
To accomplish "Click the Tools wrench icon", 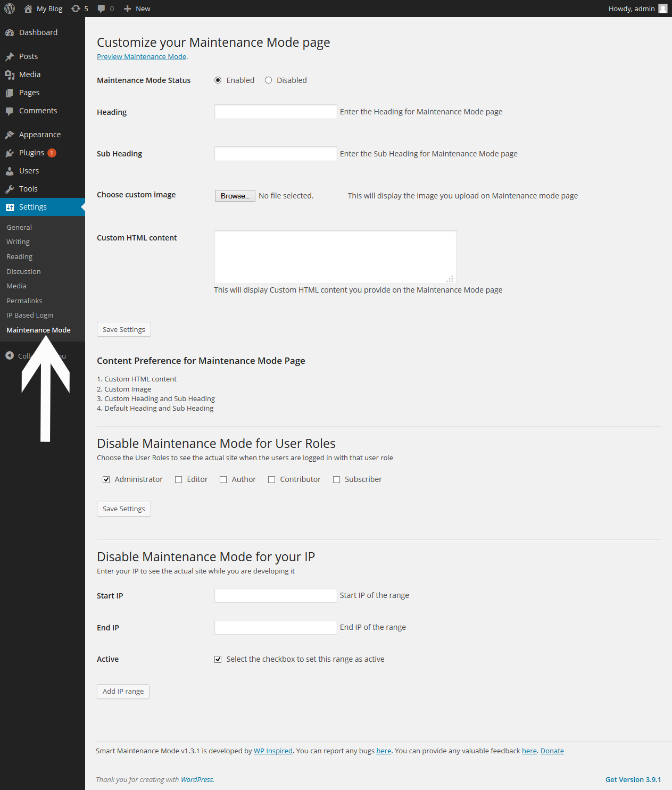I will point(10,189).
